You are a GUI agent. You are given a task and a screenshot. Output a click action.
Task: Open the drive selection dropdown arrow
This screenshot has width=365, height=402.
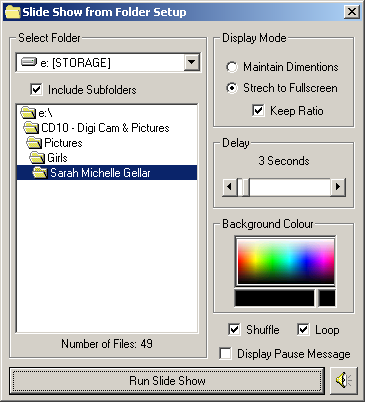(192, 62)
